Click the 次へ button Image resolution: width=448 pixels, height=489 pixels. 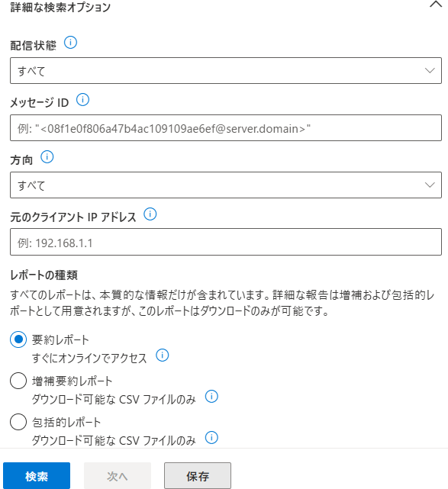[x=118, y=476]
